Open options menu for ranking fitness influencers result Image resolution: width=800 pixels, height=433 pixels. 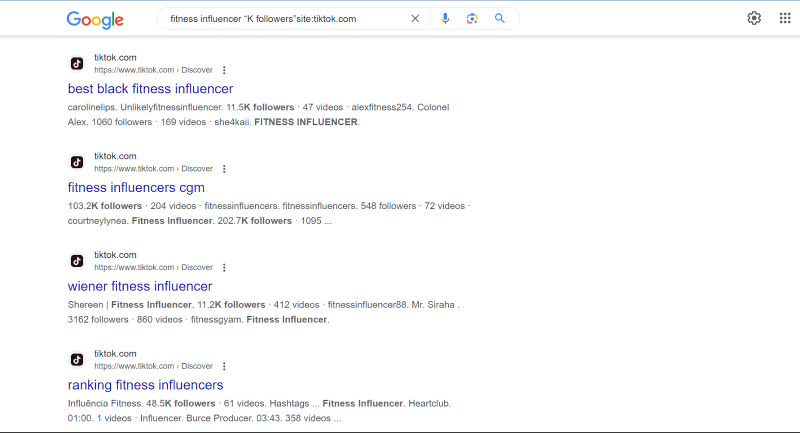click(x=224, y=366)
